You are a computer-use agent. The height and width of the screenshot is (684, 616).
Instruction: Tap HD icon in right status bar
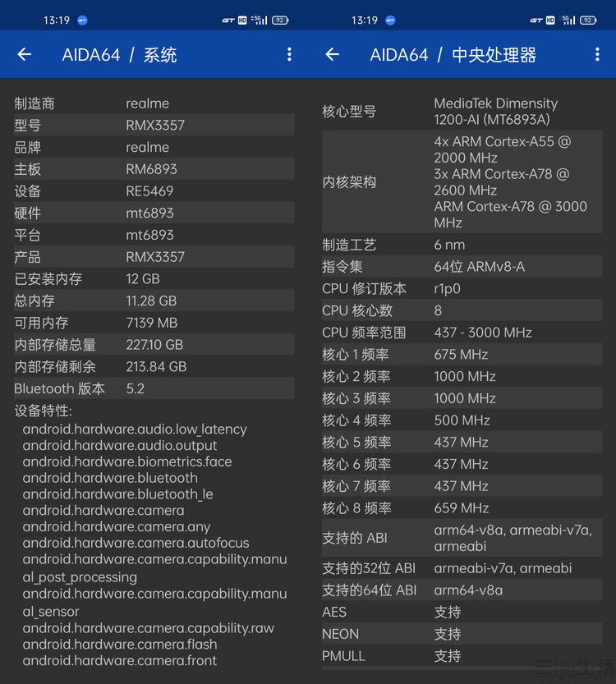click(x=550, y=20)
